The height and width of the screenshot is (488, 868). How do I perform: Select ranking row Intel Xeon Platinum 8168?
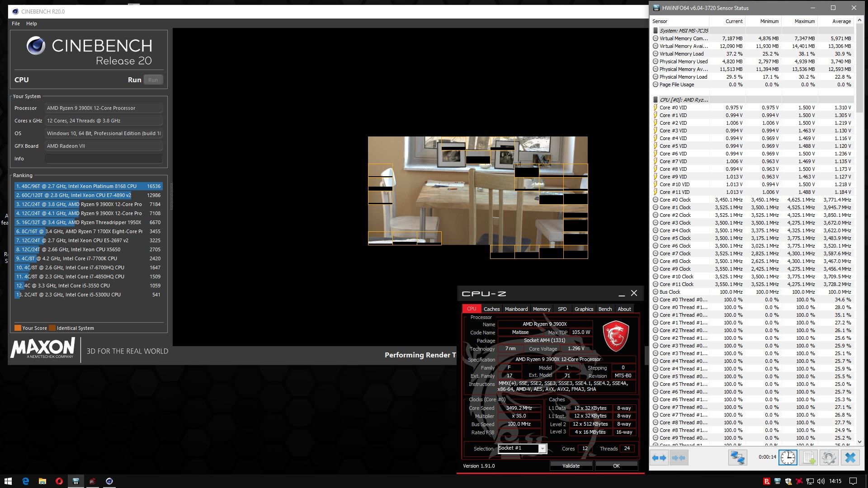click(x=88, y=186)
